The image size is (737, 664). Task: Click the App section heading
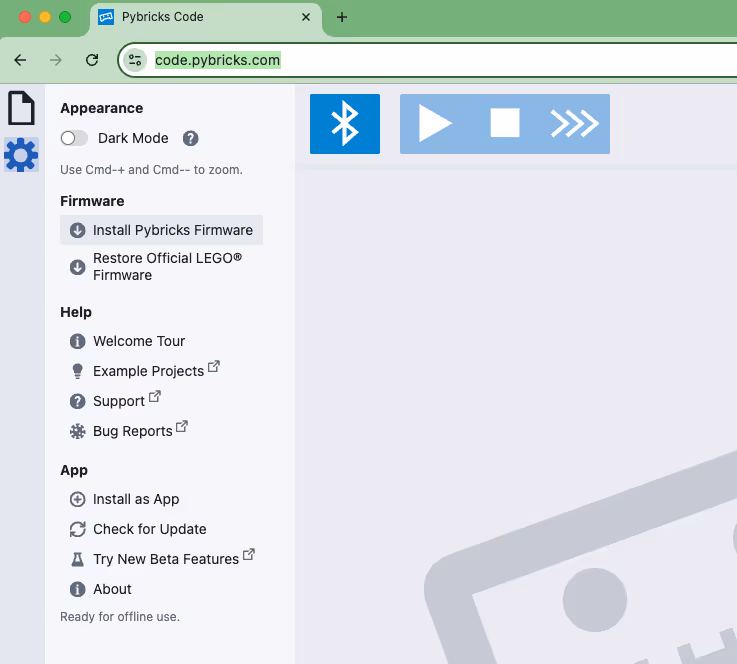click(74, 470)
